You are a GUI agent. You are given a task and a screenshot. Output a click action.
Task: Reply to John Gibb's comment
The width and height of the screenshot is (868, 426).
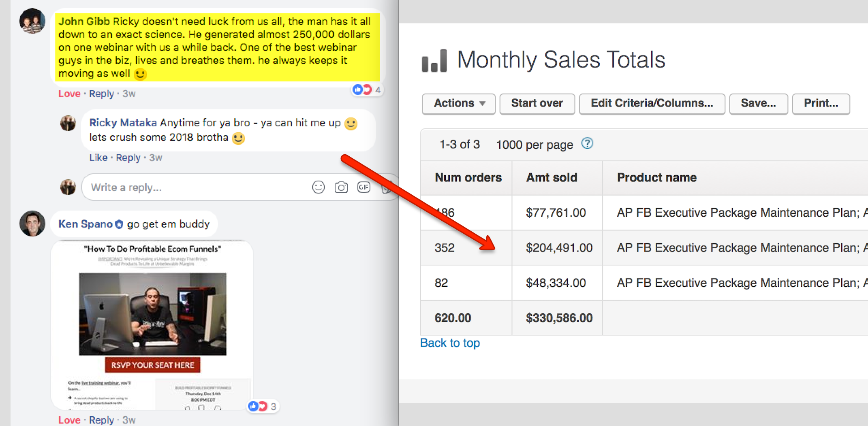(101, 94)
